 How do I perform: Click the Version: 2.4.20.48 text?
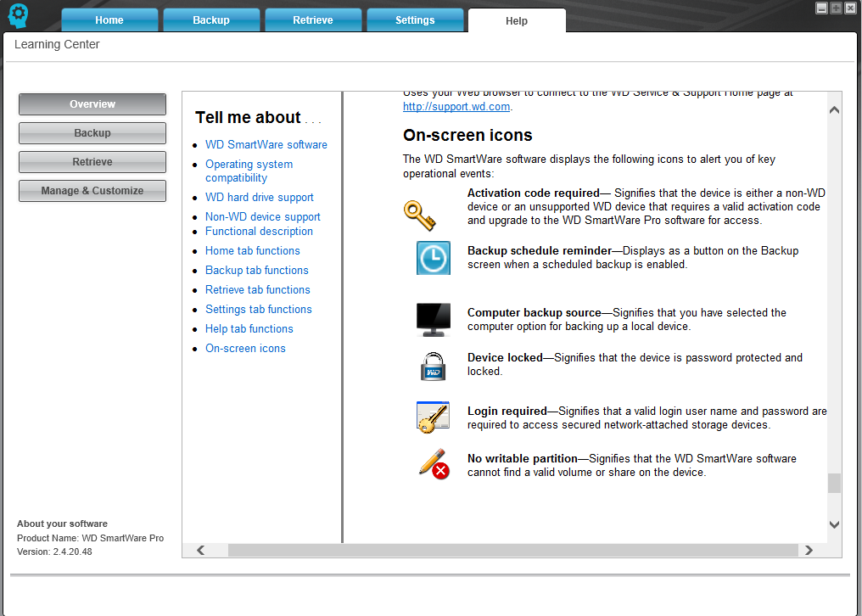(54, 552)
